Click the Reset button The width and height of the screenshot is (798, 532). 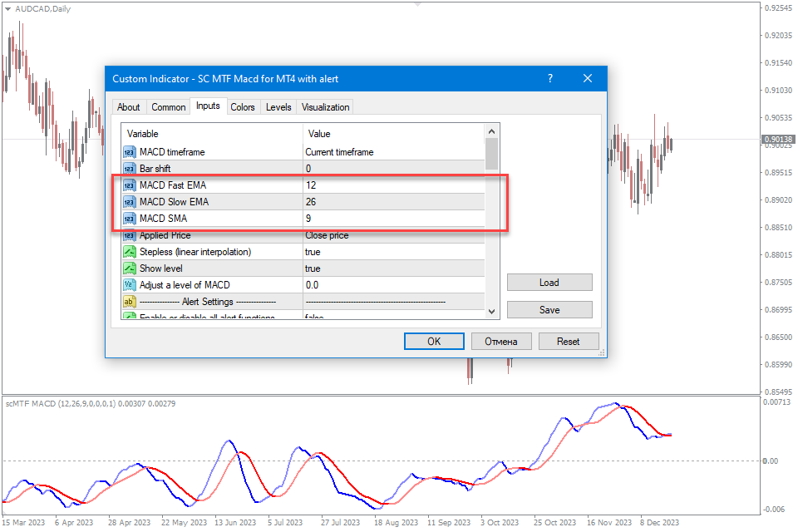pos(569,342)
